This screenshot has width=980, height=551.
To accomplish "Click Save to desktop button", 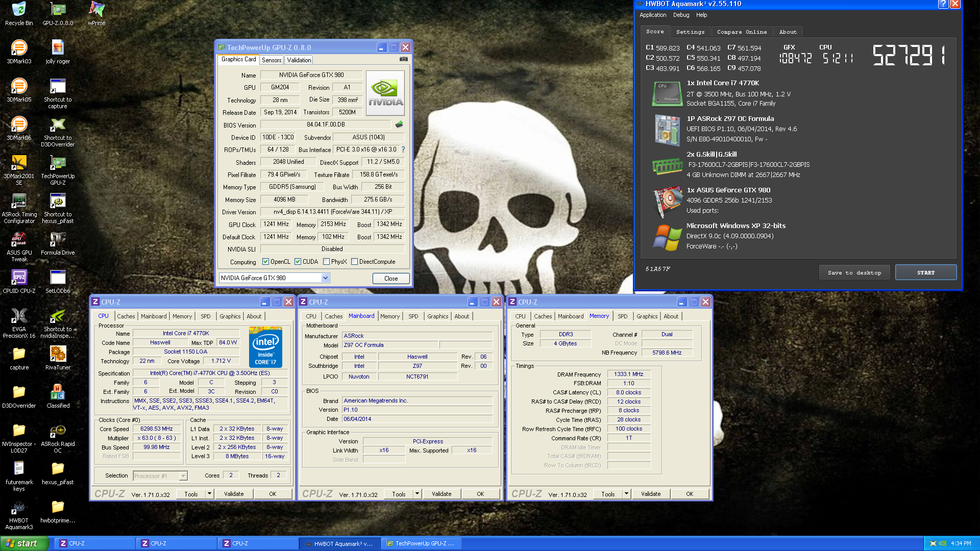I will [x=854, y=272].
